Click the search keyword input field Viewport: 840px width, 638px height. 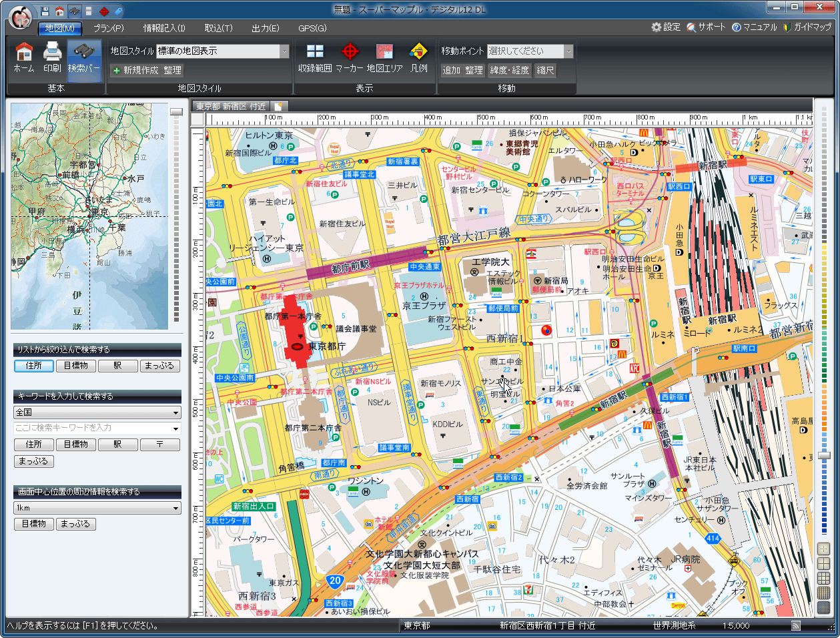(92, 428)
